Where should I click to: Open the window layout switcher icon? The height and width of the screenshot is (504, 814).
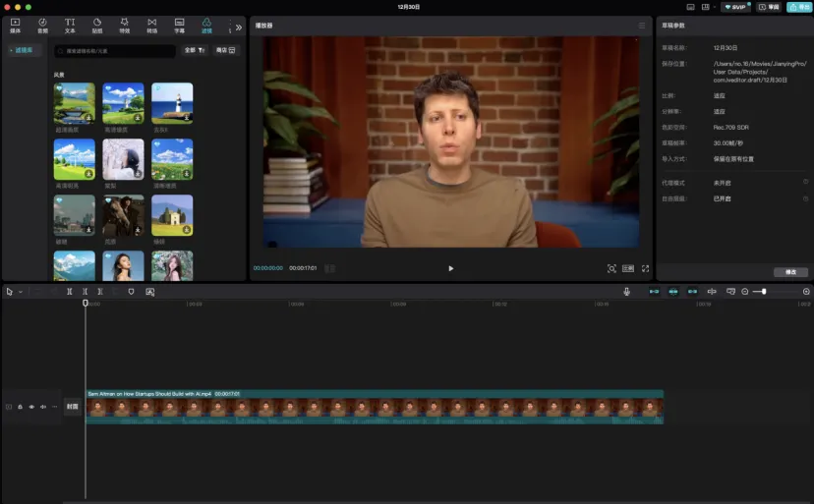(706, 7)
